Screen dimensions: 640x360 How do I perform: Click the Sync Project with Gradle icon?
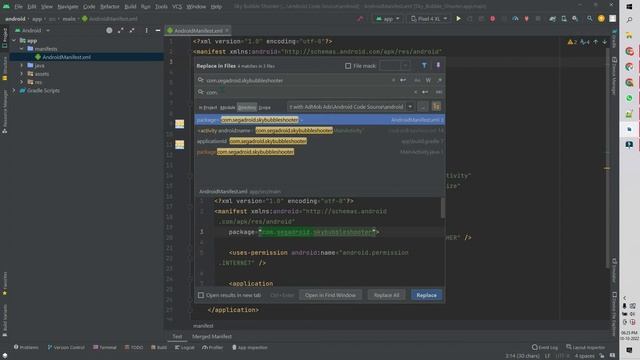[552, 19]
